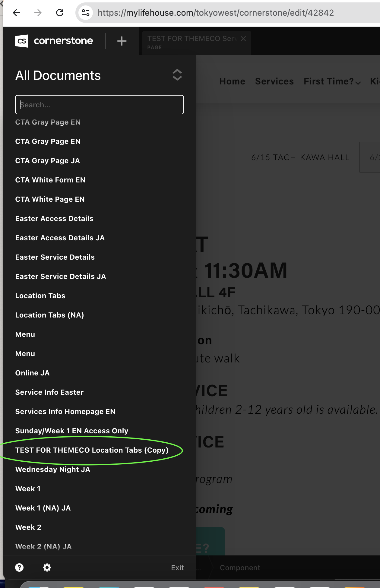
Task: Click the Search documents input field
Action: (100, 105)
